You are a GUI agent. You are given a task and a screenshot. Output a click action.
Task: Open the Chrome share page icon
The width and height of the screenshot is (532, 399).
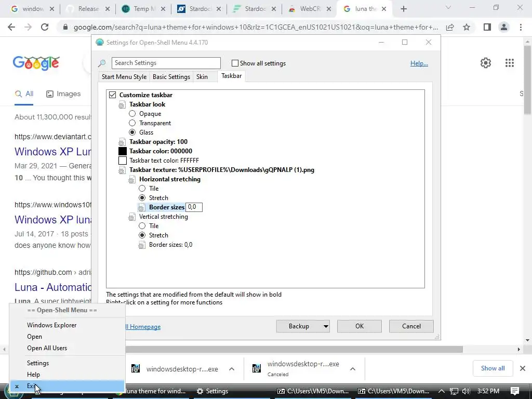[x=450, y=27]
